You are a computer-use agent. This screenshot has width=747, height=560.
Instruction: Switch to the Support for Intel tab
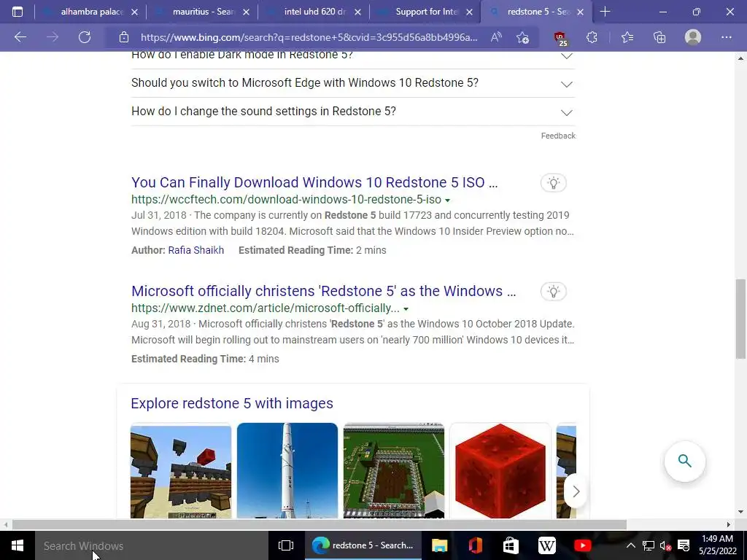click(x=425, y=12)
